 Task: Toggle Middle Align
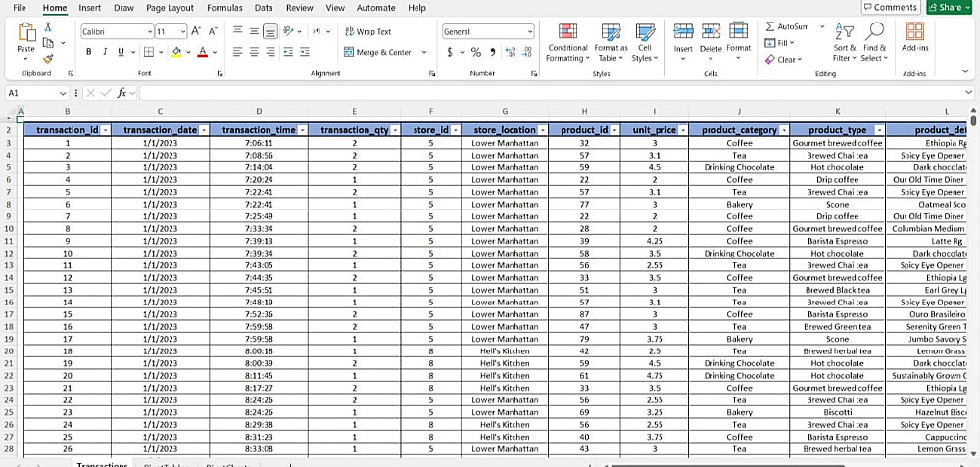point(254,31)
